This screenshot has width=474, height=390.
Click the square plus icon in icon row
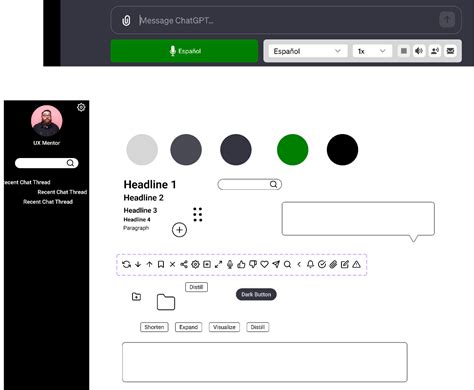207,265
